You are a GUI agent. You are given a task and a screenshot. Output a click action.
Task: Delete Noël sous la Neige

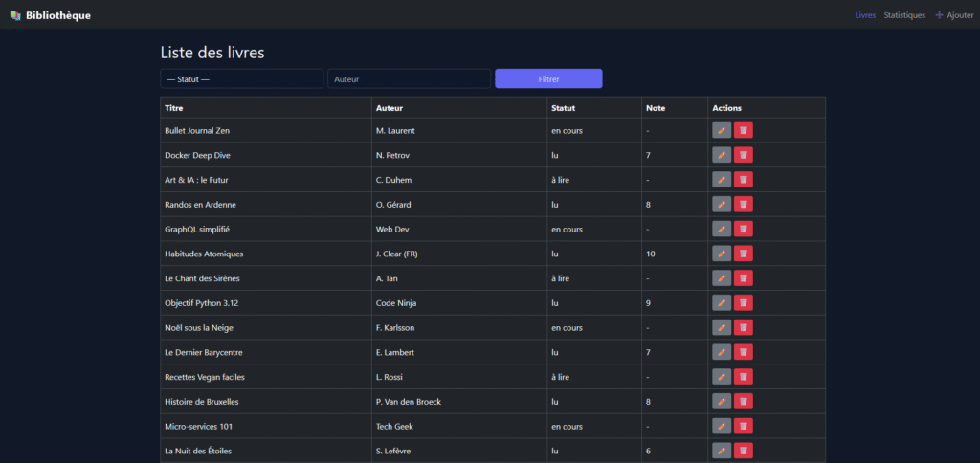pos(743,327)
